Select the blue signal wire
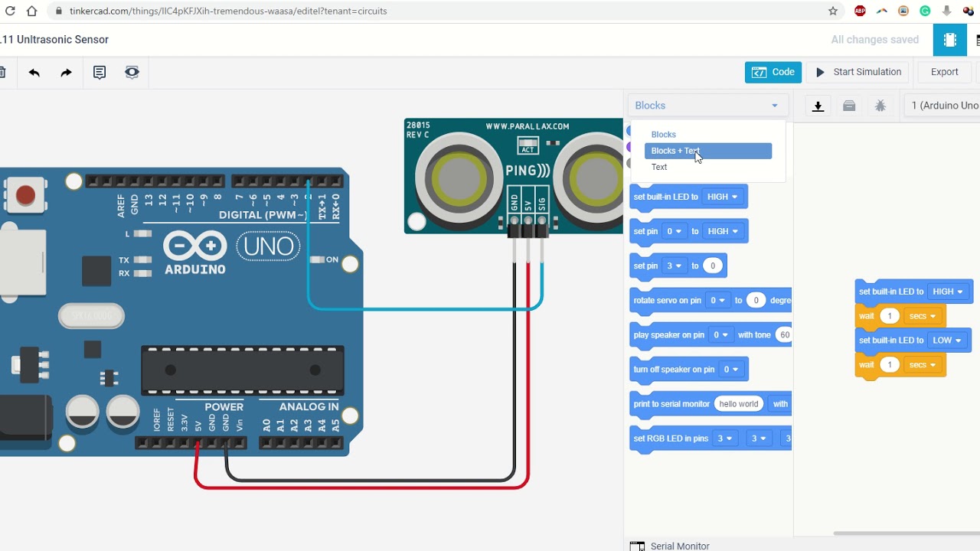 (x=425, y=308)
